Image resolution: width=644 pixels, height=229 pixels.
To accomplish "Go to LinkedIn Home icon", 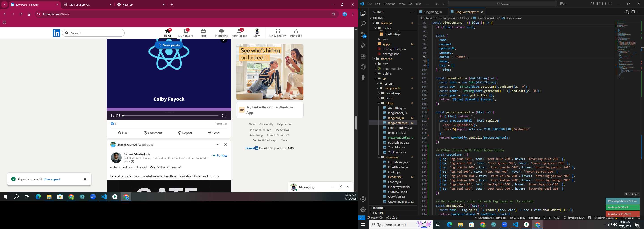I will (168, 33).
